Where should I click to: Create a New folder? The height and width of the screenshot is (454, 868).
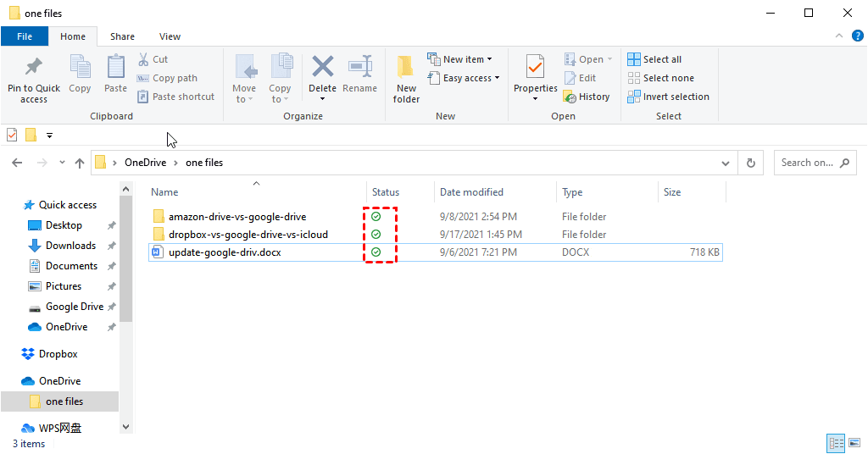point(406,79)
